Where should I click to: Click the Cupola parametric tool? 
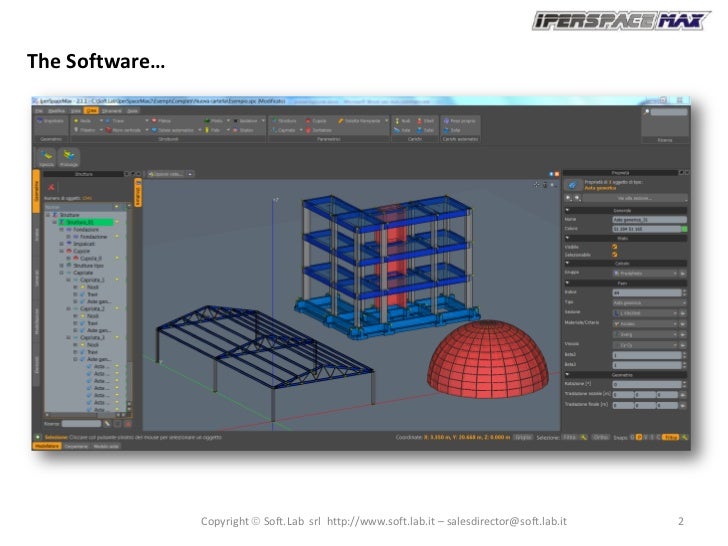coord(315,121)
